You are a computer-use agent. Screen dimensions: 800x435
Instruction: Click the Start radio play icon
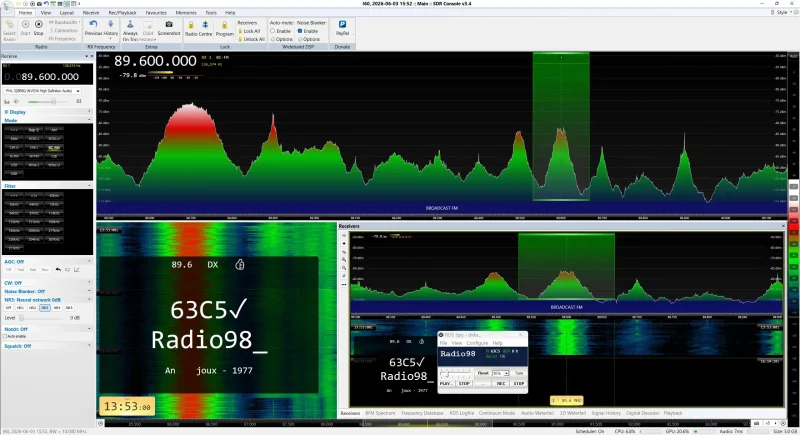[x=26, y=24]
